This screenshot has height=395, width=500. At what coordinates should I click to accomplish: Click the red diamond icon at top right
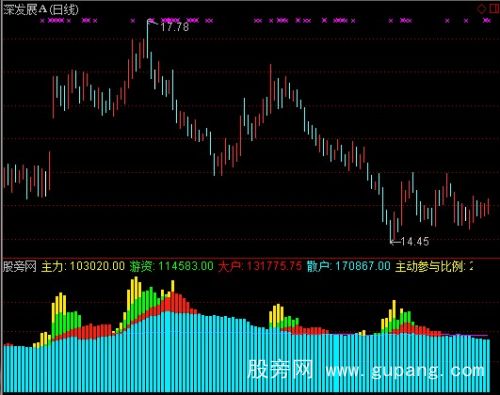pyautogui.click(x=482, y=9)
